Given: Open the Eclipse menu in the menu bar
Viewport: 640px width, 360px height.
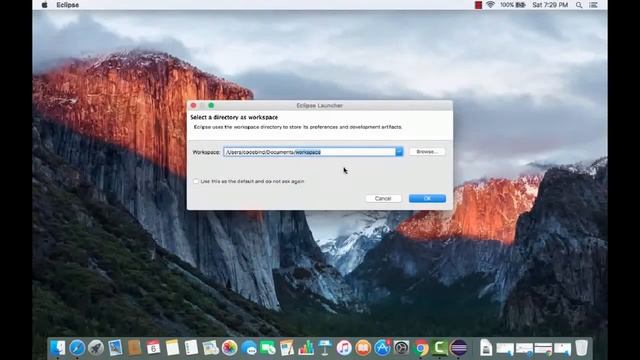Looking at the screenshot, I should pos(67,5).
